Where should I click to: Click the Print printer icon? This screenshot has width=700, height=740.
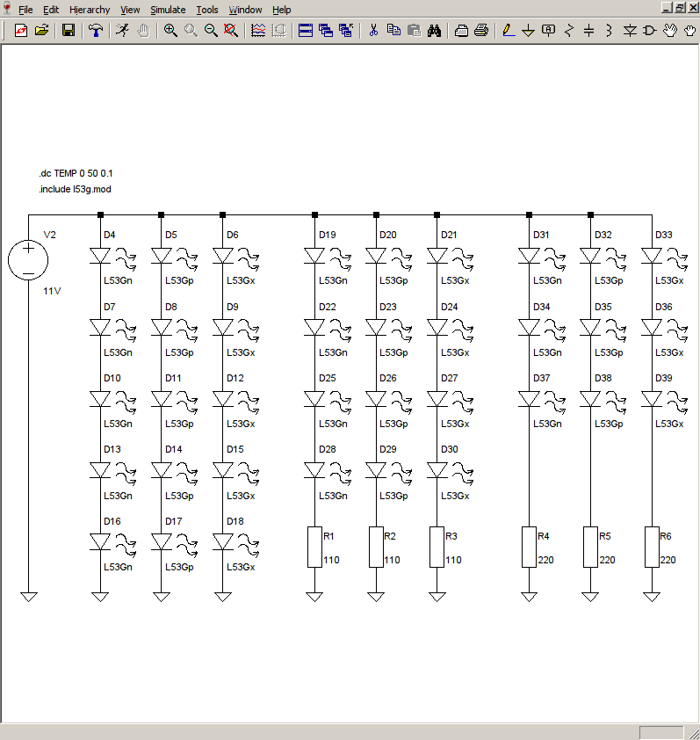click(x=481, y=31)
